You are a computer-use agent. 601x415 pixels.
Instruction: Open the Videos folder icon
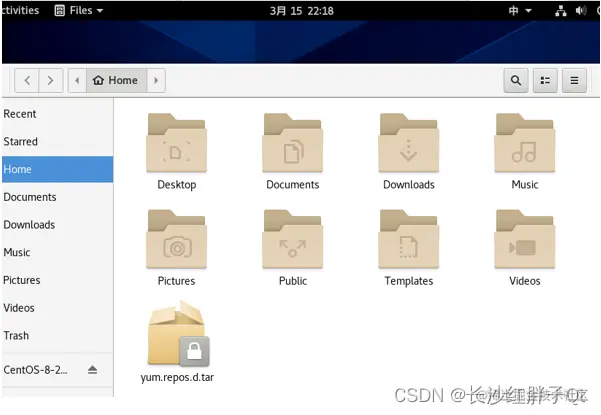525,239
